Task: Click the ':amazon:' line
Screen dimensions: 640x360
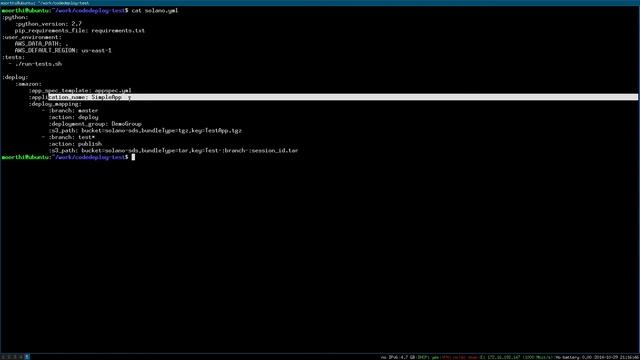Action: pyautogui.click(x=28, y=84)
